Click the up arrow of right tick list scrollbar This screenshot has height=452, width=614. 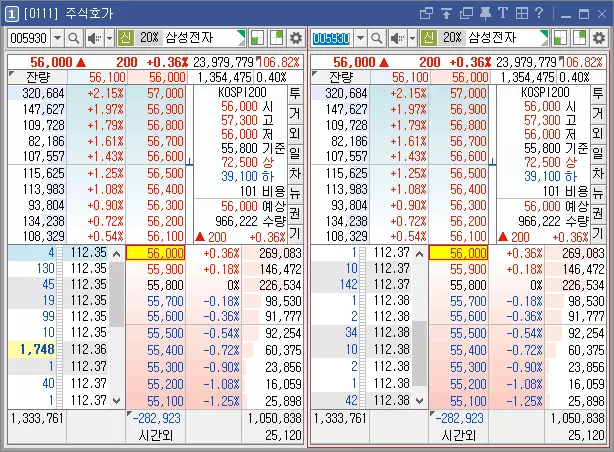click(419, 254)
